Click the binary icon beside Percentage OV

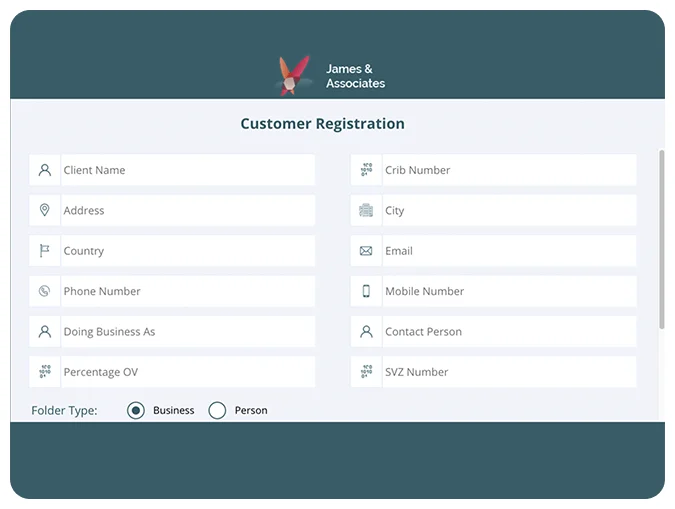[x=45, y=372]
